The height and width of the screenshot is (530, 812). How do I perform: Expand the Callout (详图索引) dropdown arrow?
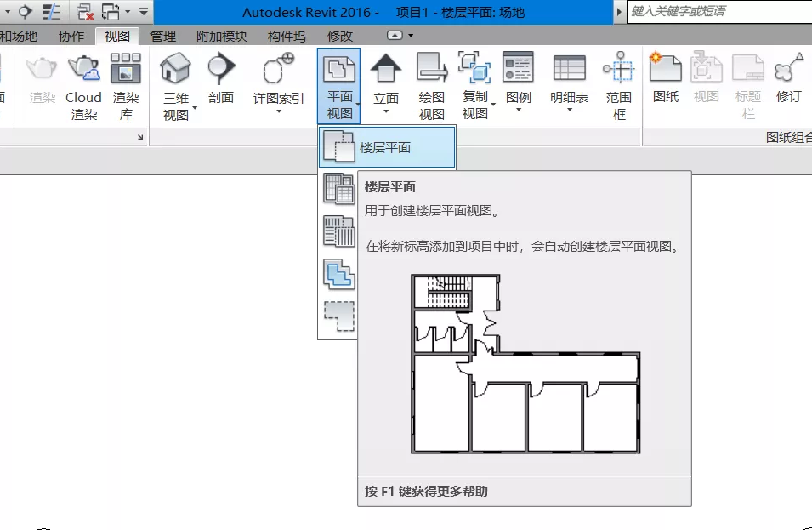pos(279,111)
